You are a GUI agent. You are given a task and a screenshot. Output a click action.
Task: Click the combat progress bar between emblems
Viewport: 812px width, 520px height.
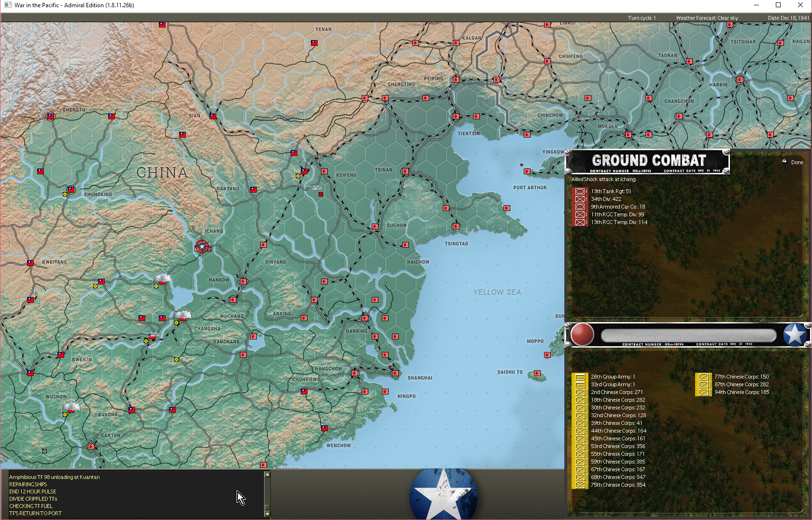click(x=688, y=335)
